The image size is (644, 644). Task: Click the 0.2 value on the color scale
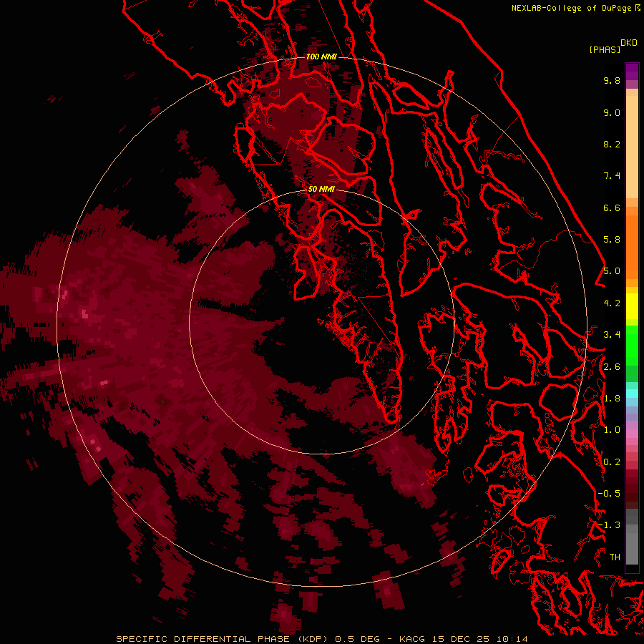pyautogui.click(x=612, y=462)
